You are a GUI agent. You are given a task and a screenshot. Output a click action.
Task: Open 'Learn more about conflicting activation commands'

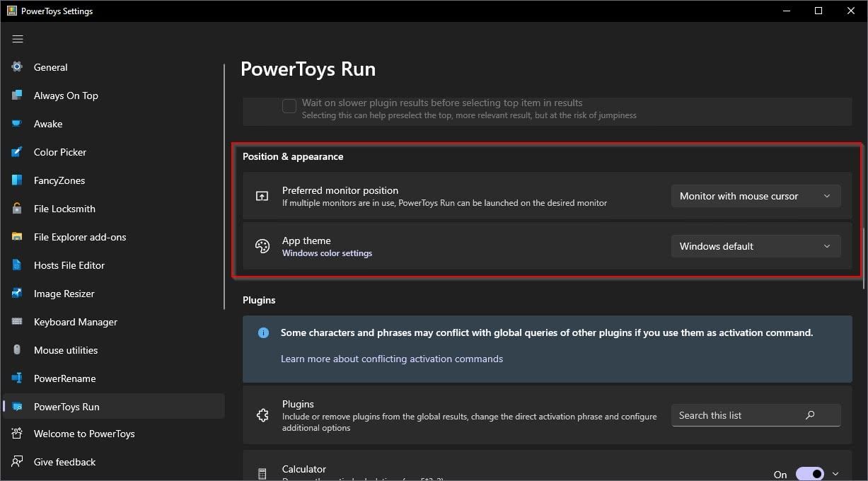[391, 359]
